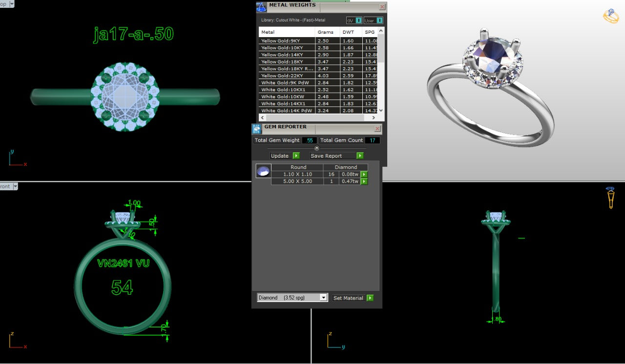Click the Diamond material header cell

(346, 167)
